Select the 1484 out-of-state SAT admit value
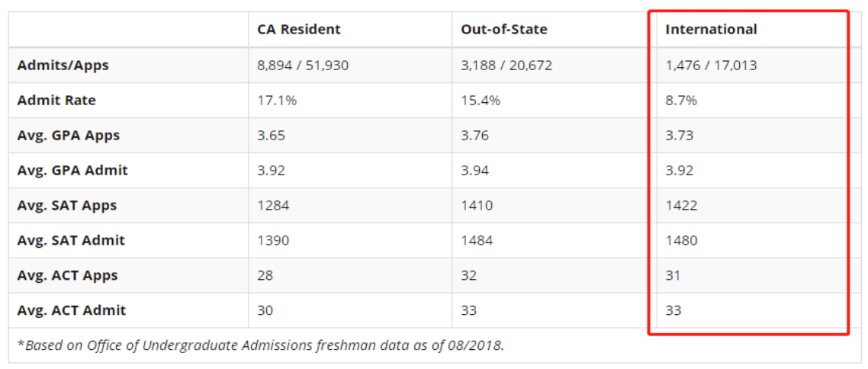Screen dimensions: 868x369 point(477,241)
